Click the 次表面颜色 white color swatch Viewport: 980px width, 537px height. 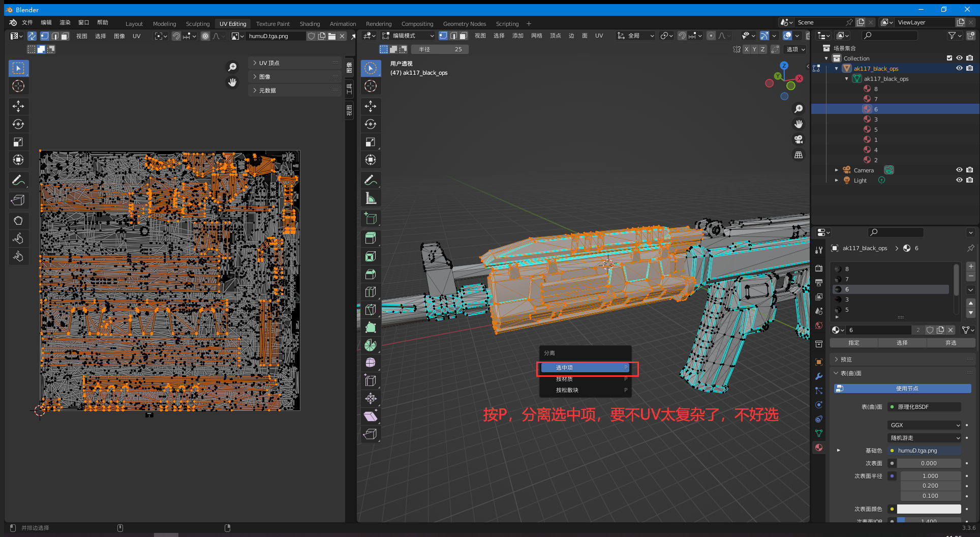point(929,509)
